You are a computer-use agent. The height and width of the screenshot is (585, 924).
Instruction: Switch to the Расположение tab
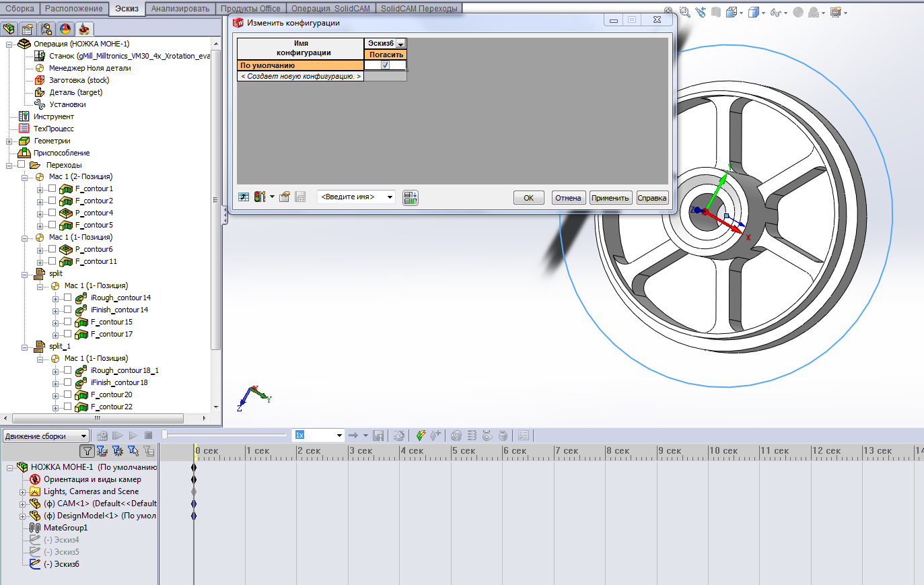click(x=74, y=8)
